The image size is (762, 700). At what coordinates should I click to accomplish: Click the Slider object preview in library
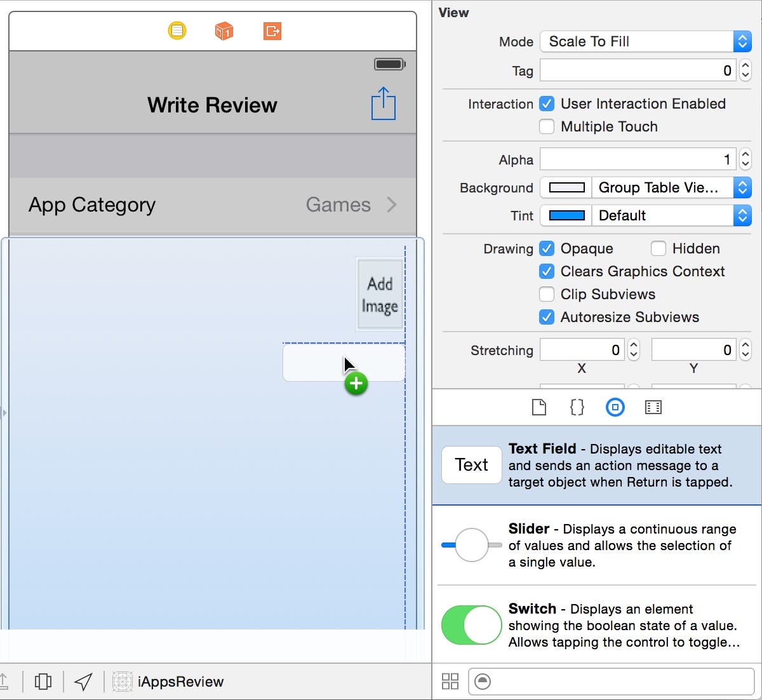[471, 545]
